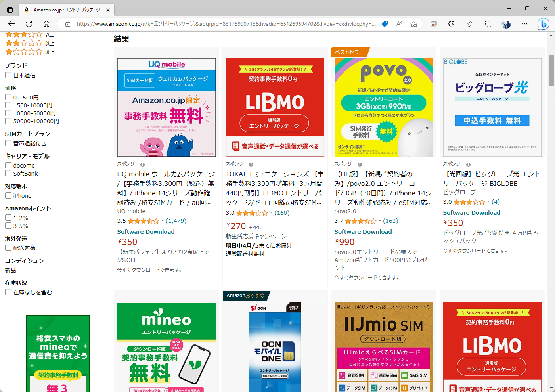Click the mineo エントリーパッケージ image
Image resolution: width=555 pixels, height=392 pixels.
166,347
